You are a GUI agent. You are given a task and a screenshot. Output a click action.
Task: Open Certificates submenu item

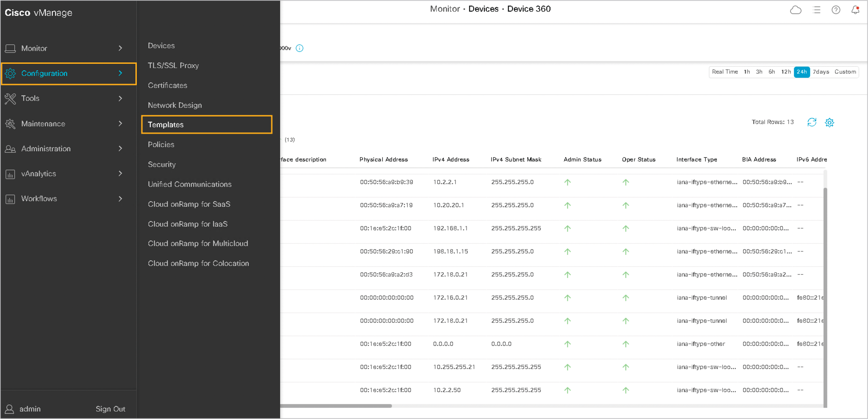click(x=167, y=86)
